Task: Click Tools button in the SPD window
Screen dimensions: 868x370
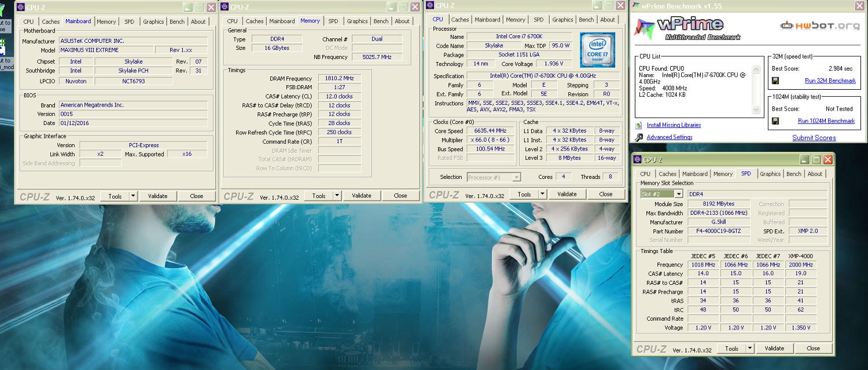Action: pyautogui.click(x=732, y=349)
